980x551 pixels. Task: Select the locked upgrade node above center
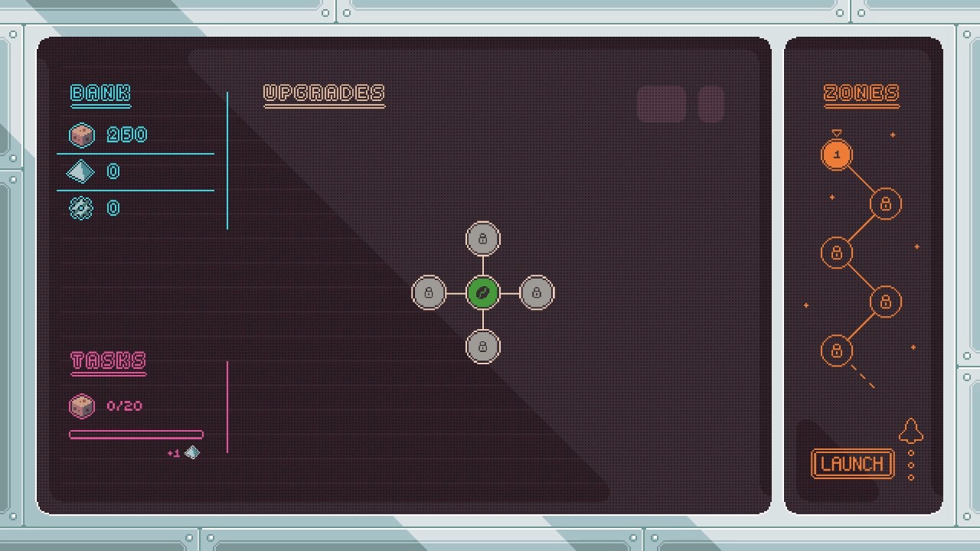click(x=482, y=240)
